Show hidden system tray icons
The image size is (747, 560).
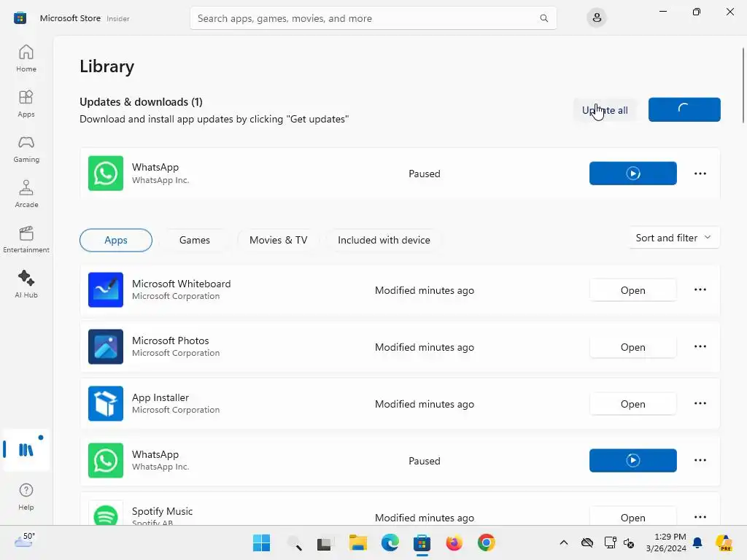click(x=564, y=542)
